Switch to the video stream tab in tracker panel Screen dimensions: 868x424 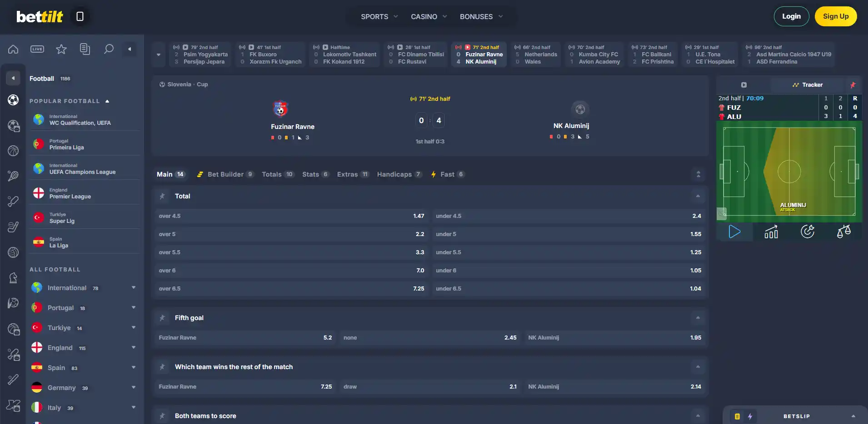[744, 85]
